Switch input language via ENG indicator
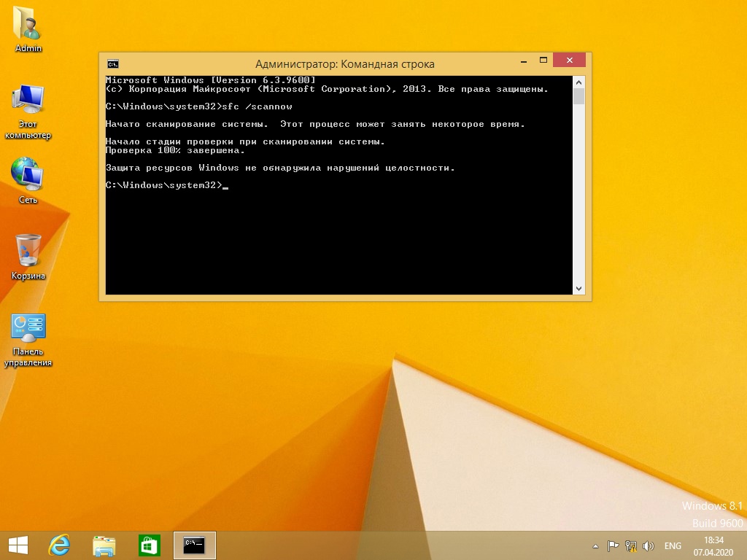This screenshot has height=560, width=747. 673,545
